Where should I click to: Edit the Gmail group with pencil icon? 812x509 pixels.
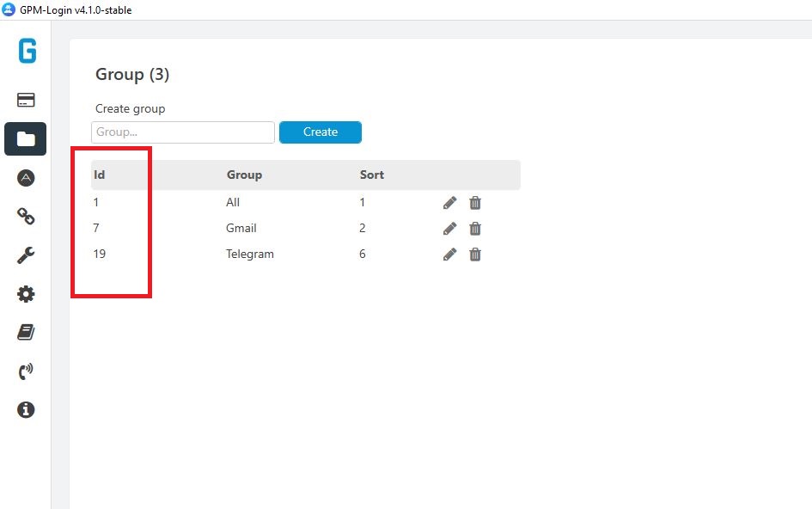click(449, 228)
